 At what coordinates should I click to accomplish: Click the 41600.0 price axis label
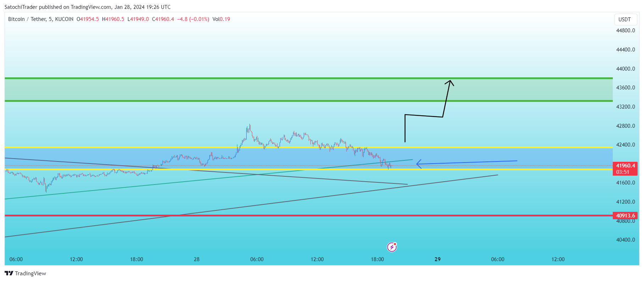point(626,183)
